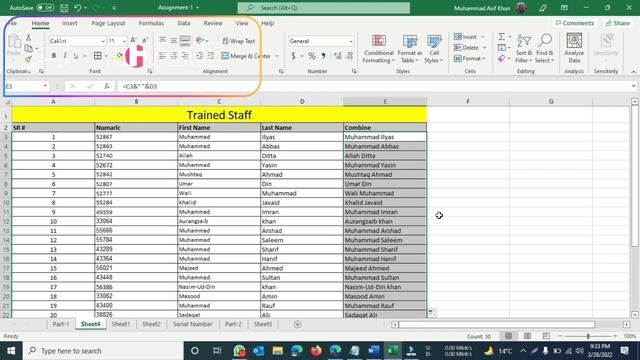Toggle Underline formatting
Viewport: 640px width, 360px height.
pos(76,56)
